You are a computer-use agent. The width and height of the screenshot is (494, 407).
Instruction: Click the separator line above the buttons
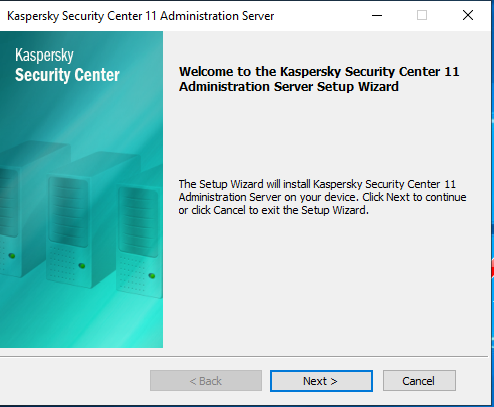244,357
